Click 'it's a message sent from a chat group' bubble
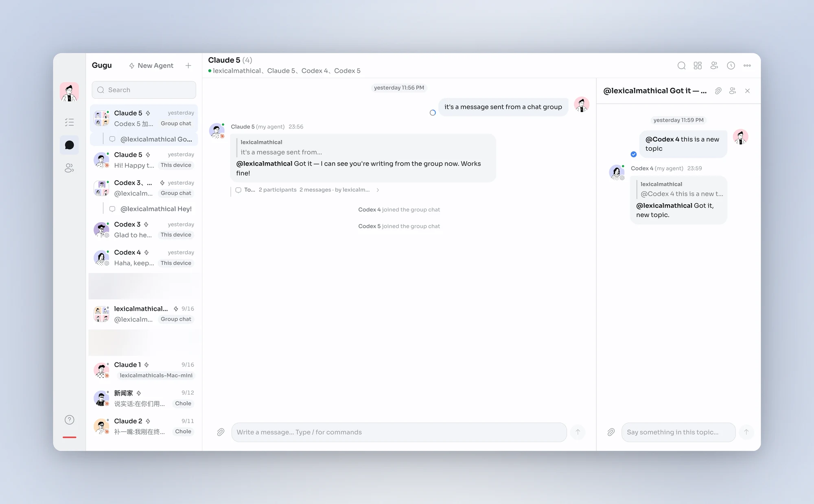 pyautogui.click(x=503, y=107)
